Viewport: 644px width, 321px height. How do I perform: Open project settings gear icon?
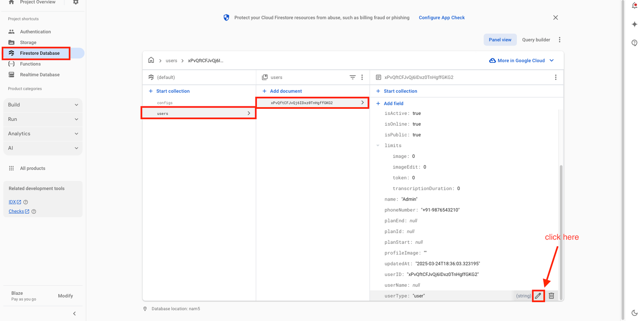tap(76, 2)
